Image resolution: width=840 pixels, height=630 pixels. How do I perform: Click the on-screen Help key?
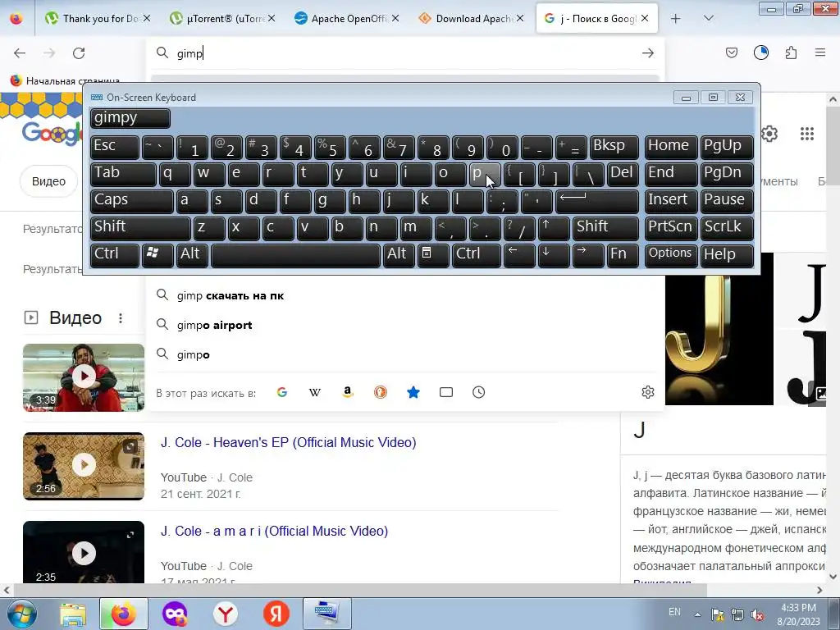pyautogui.click(x=727, y=254)
